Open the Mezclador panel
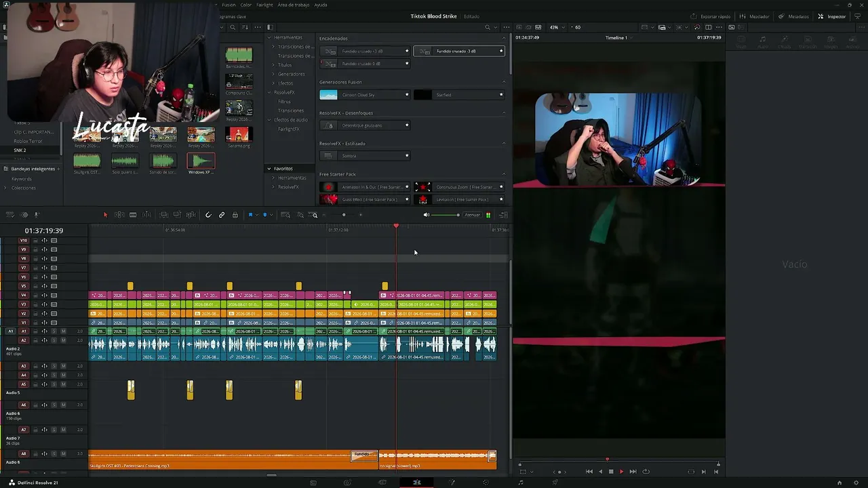This screenshot has height=488, width=868. pyautogui.click(x=755, y=16)
